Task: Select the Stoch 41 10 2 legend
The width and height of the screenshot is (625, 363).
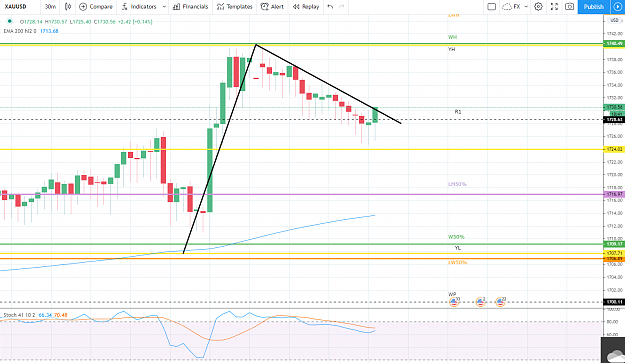Action: [x=19, y=315]
